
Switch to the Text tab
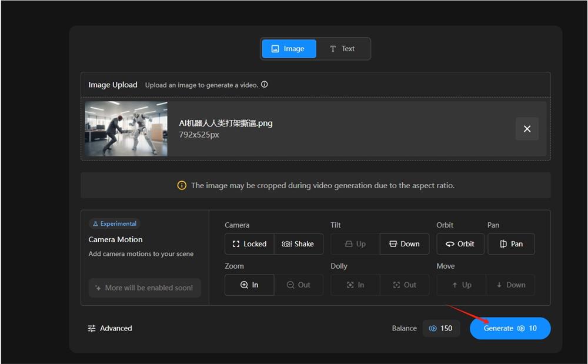[343, 49]
